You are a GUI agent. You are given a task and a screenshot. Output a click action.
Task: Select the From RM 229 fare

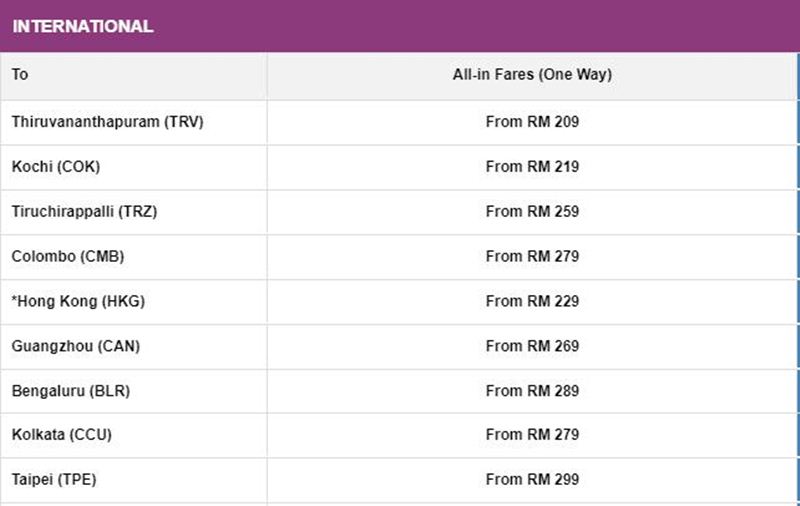[532, 301]
